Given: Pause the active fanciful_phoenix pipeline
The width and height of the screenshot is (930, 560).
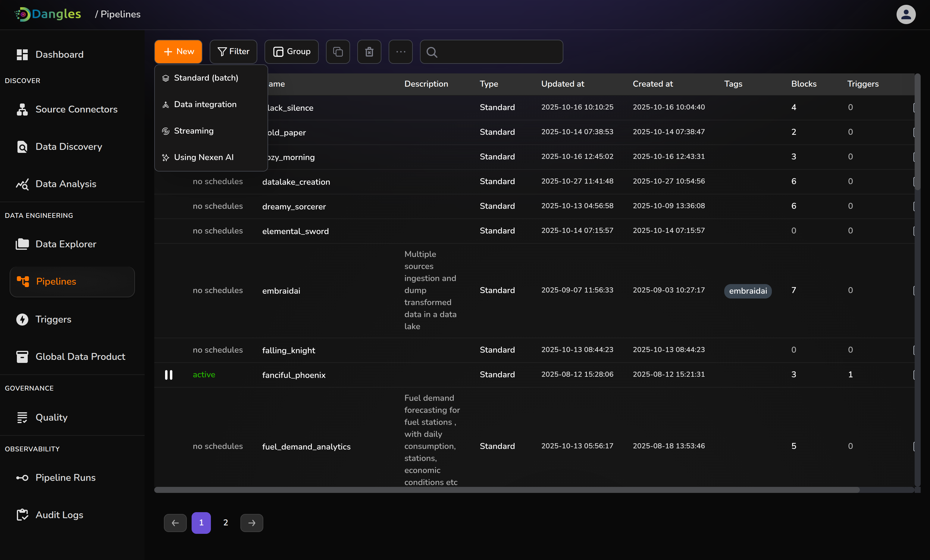Looking at the screenshot, I should point(168,374).
